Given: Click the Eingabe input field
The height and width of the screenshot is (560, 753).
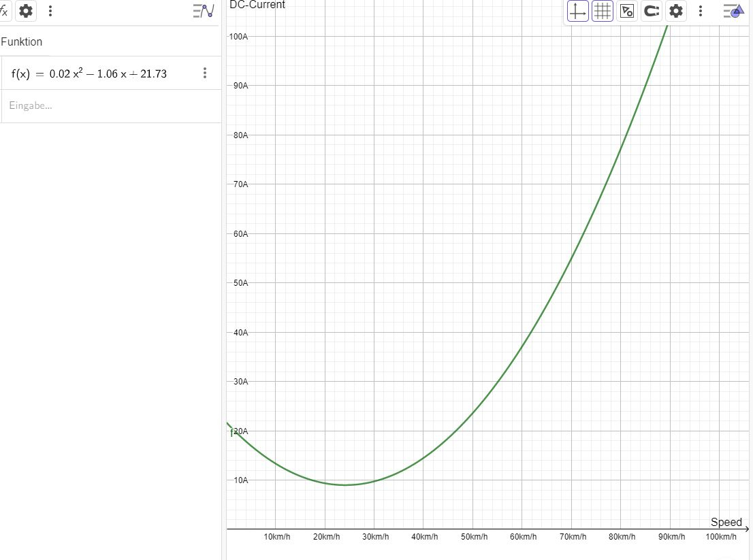Looking at the screenshot, I should [x=102, y=105].
